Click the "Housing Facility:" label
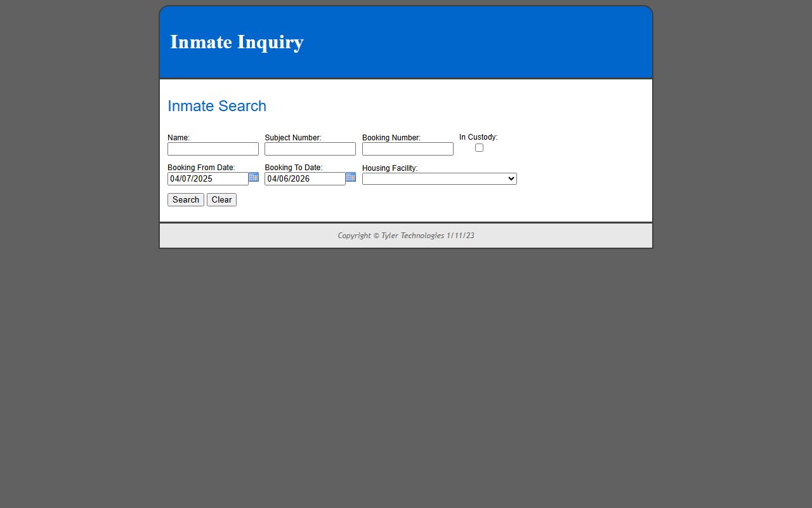 tap(390, 168)
